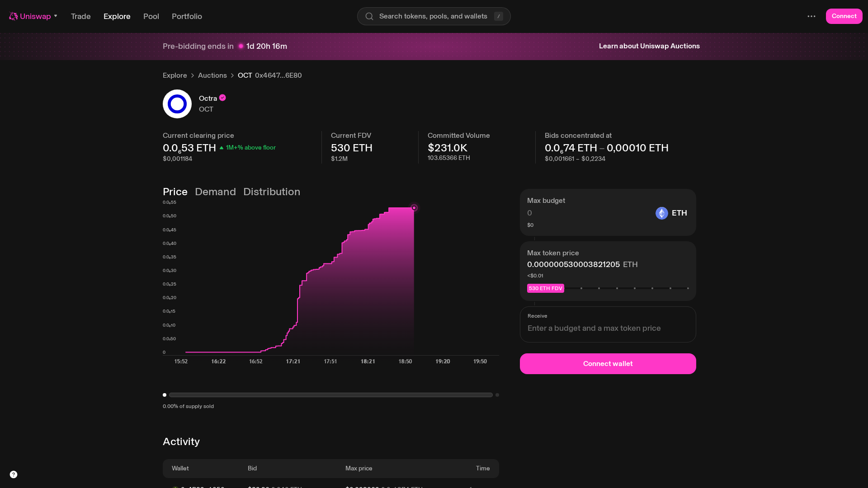The image size is (868, 488).
Task: Edit the Max token price value
Action: pos(573,264)
